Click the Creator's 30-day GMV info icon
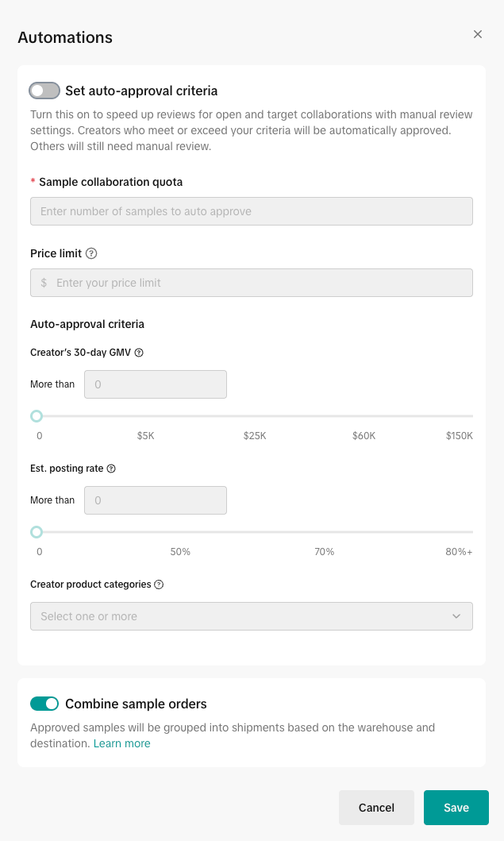The height and width of the screenshot is (841, 504). [139, 353]
